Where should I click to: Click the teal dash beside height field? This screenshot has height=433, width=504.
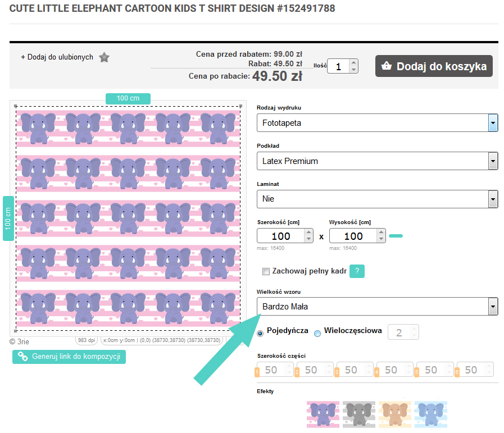point(396,236)
